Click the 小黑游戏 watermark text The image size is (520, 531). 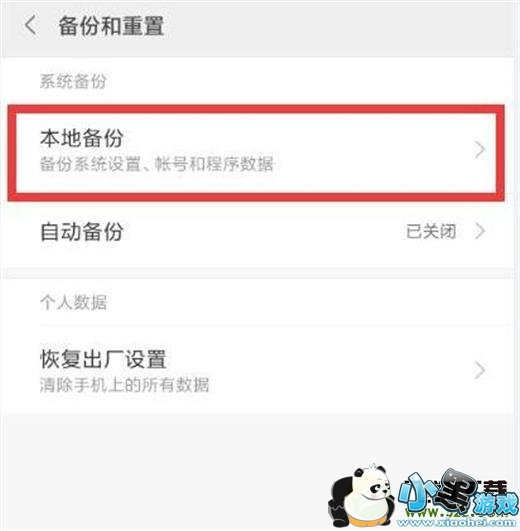point(458,491)
